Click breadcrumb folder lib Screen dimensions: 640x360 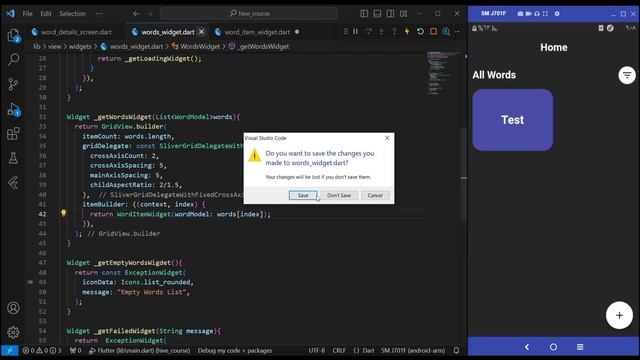[x=37, y=47]
